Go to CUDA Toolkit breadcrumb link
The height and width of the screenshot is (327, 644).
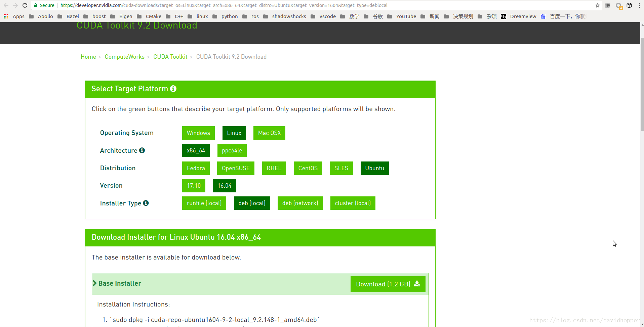click(170, 57)
